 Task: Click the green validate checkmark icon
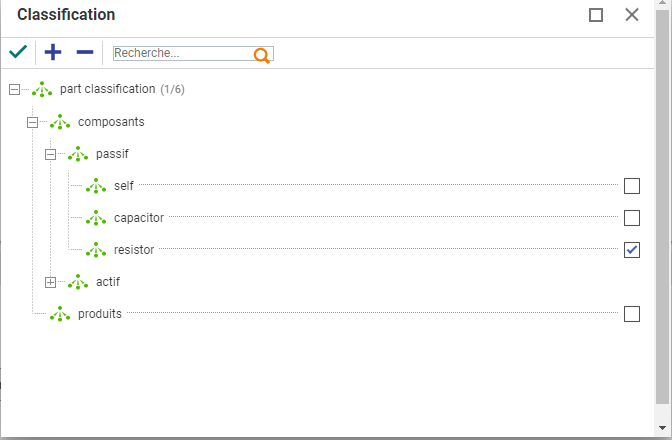coord(17,52)
